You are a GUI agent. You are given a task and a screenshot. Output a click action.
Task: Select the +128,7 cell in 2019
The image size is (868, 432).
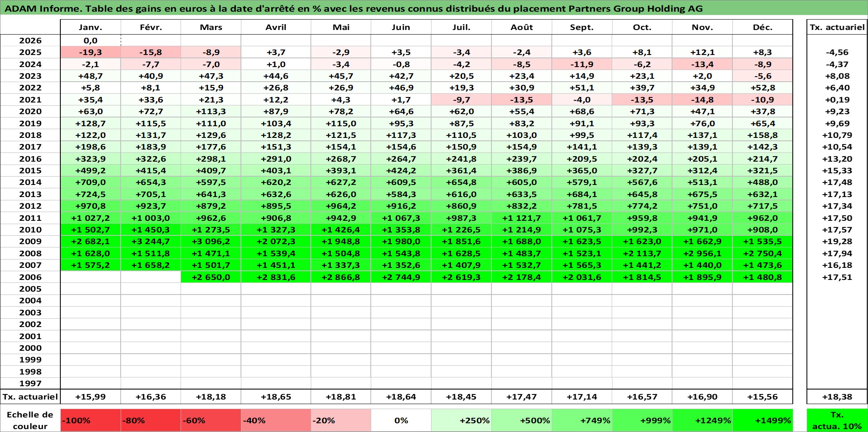[90, 123]
